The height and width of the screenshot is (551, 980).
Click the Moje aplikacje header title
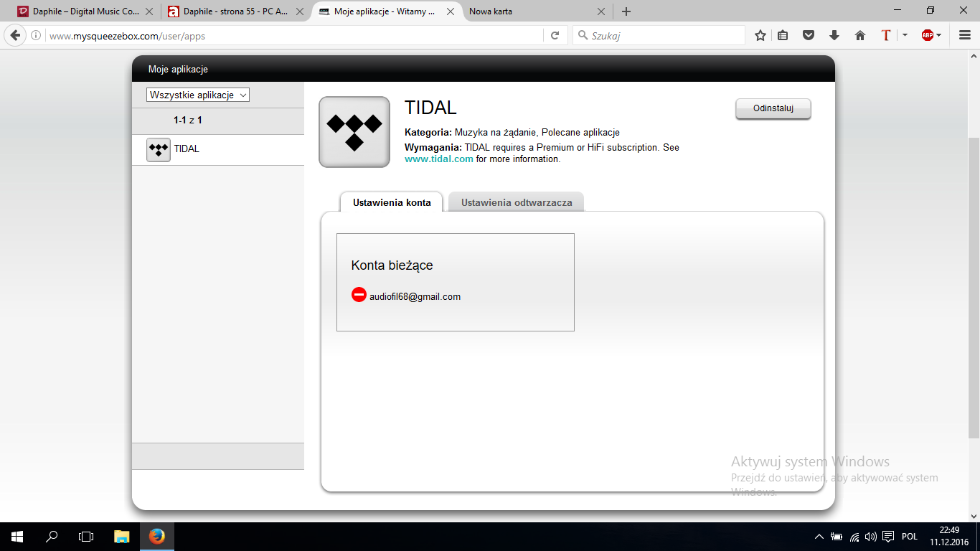point(178,70)
